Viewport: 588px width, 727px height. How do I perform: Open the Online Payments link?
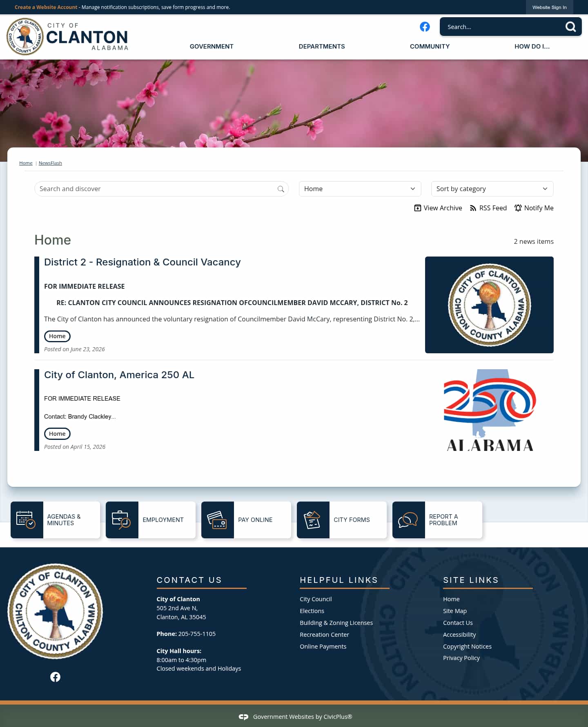tap(323, 647)
